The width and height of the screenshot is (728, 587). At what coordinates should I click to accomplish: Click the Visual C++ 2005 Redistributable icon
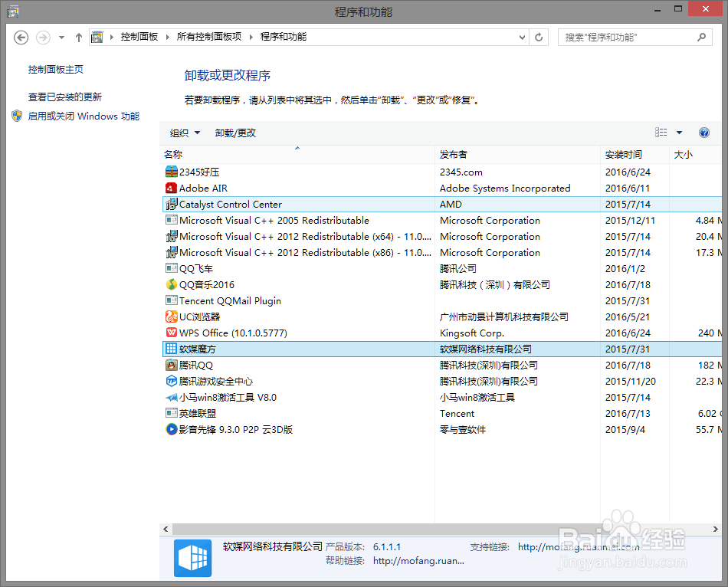pyautogui.click(x=172, y=220)
